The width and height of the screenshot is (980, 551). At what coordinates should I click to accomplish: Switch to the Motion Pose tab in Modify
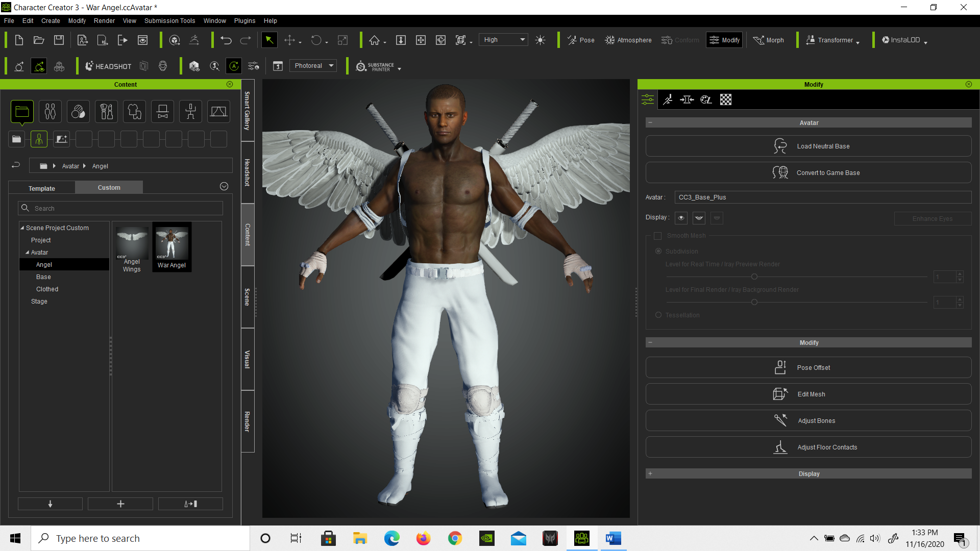click(668, 99)
